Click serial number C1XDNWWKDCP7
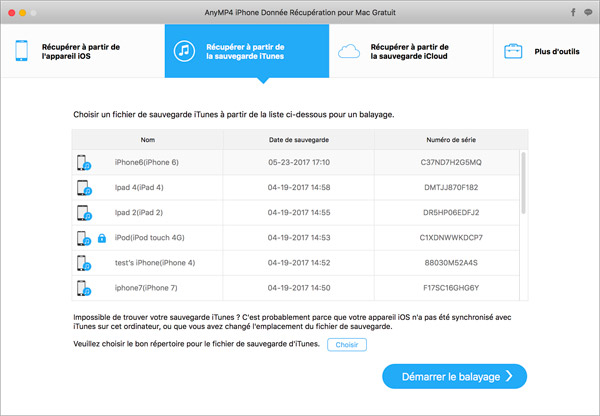This screenshot has height=416, width=600. point(451,238)
